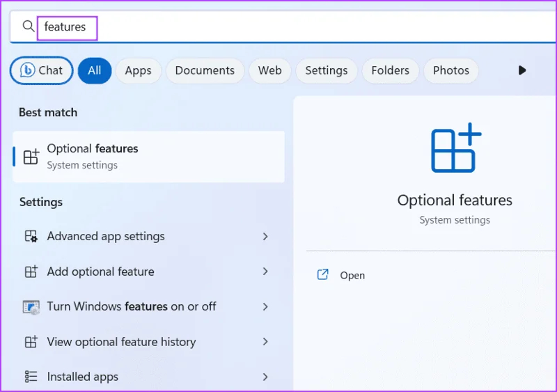Click View optional feature history icon
This screenshot has width=557, height=392.
pyautogui.click(x=31, y=342)
